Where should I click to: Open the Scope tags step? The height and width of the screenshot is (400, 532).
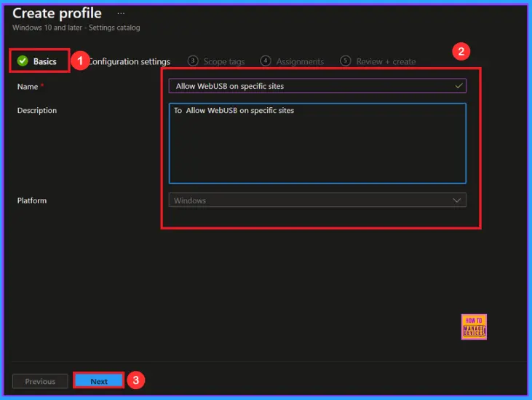point(224,61)
